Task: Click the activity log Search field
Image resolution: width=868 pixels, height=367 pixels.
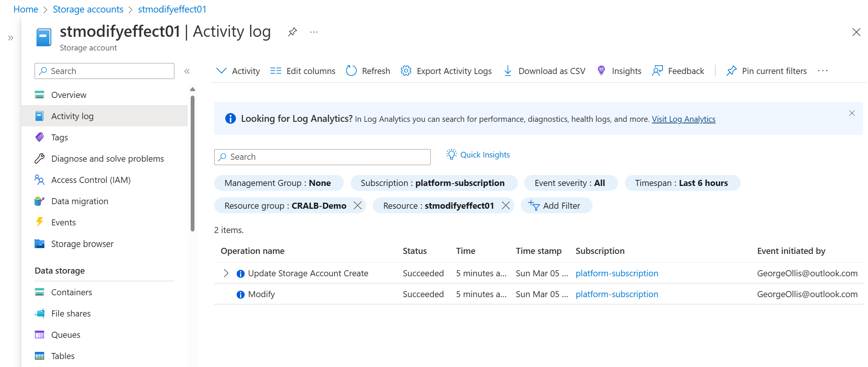Action: point(322,157)
